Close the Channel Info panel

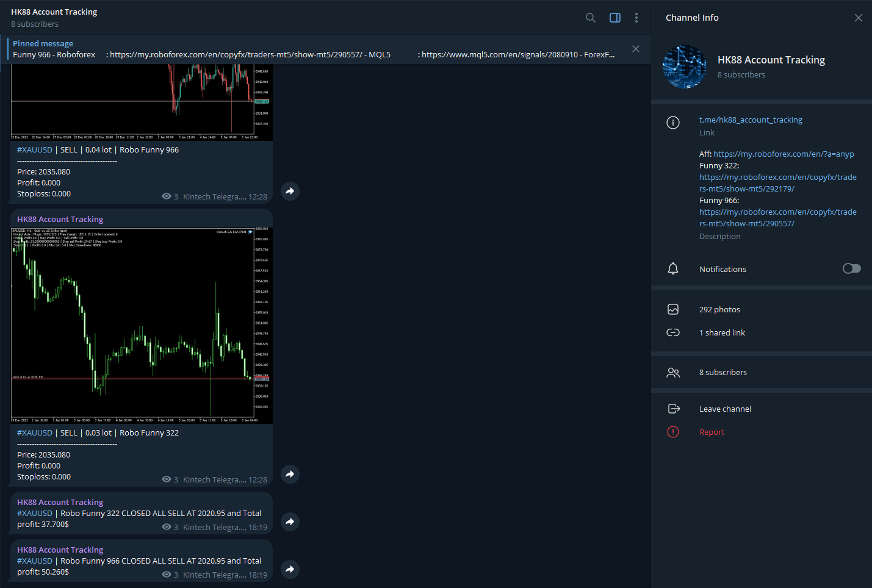[x=858, y=18]
